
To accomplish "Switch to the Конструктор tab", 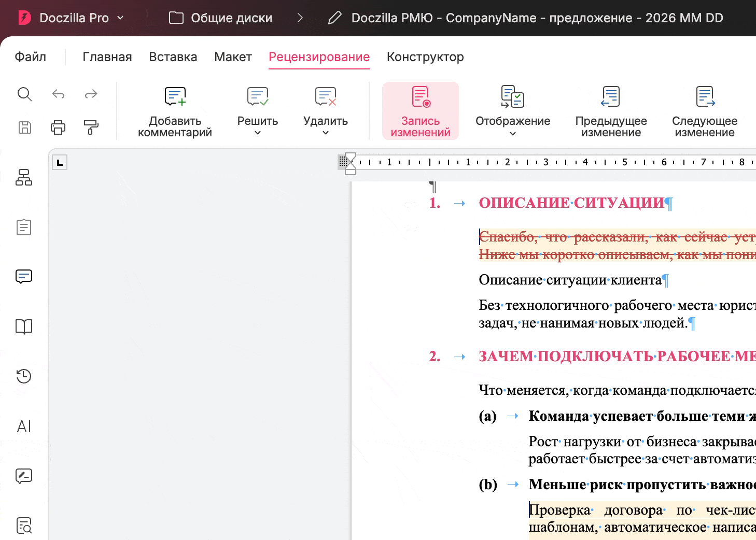I will [x=425, y=56].
